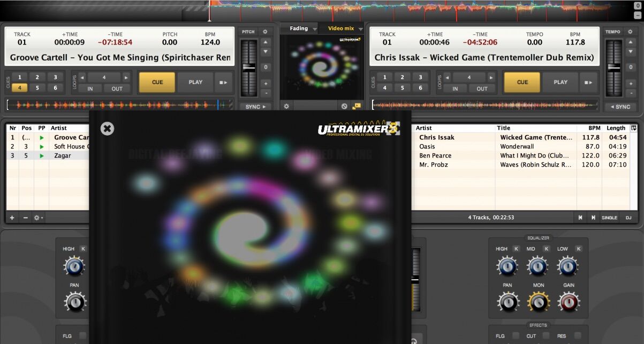Close the video preview overlay
This screenshot has height=344, width=644.
pos(108,129)
